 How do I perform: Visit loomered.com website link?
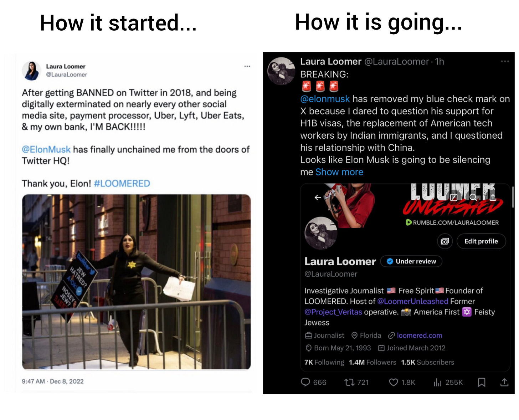tap(419, 336)
